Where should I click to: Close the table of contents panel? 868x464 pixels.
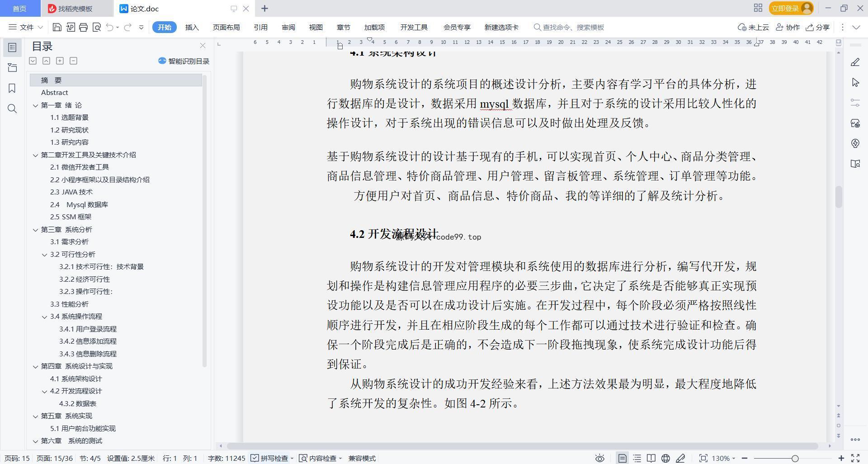tap(203, 46)
